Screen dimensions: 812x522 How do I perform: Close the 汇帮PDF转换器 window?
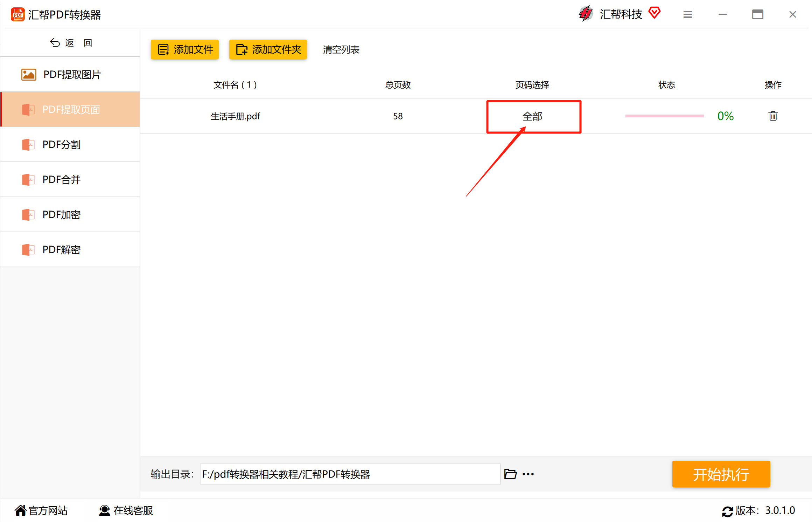pyautogui.click(x=792, y=14)
